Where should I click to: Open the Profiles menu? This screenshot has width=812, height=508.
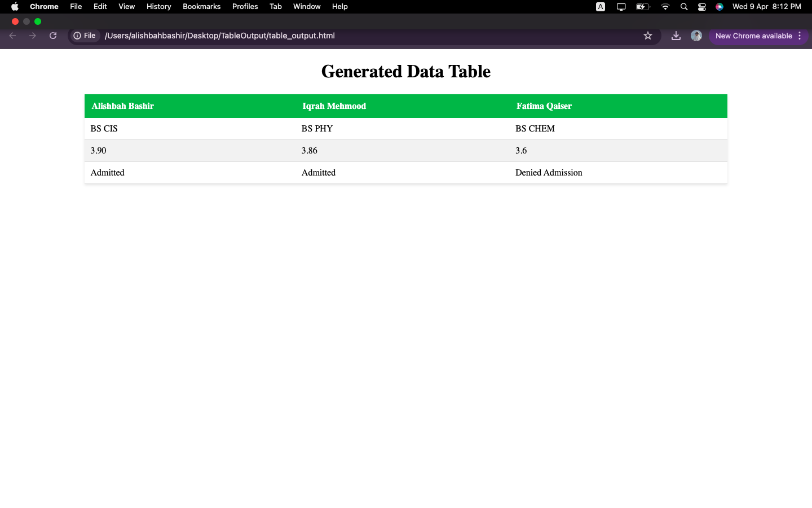coord(245,7)
